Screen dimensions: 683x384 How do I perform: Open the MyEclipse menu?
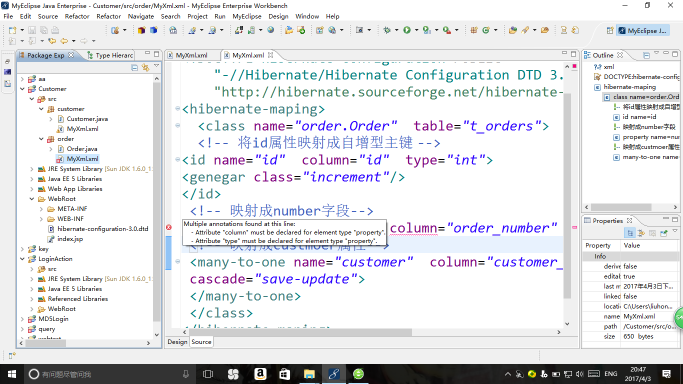coord(247,16)
